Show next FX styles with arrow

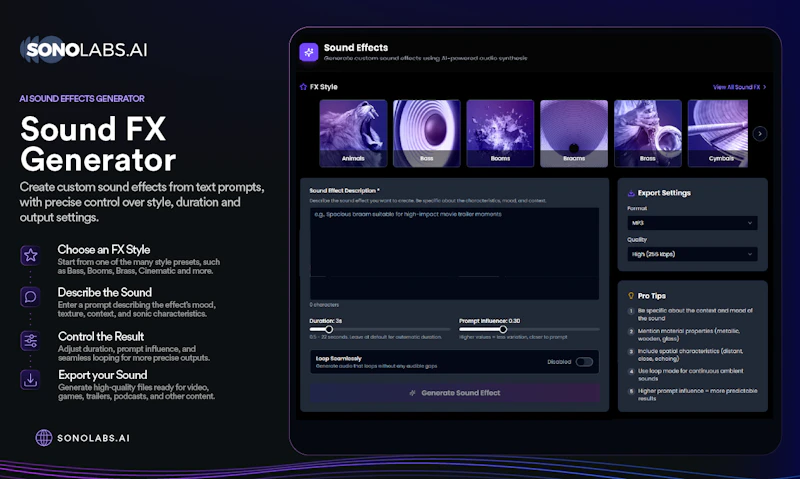[760, 134]
